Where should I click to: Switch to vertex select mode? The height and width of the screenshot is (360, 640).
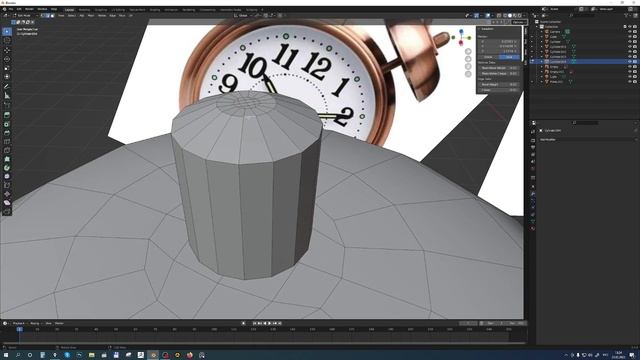[42, 16]
